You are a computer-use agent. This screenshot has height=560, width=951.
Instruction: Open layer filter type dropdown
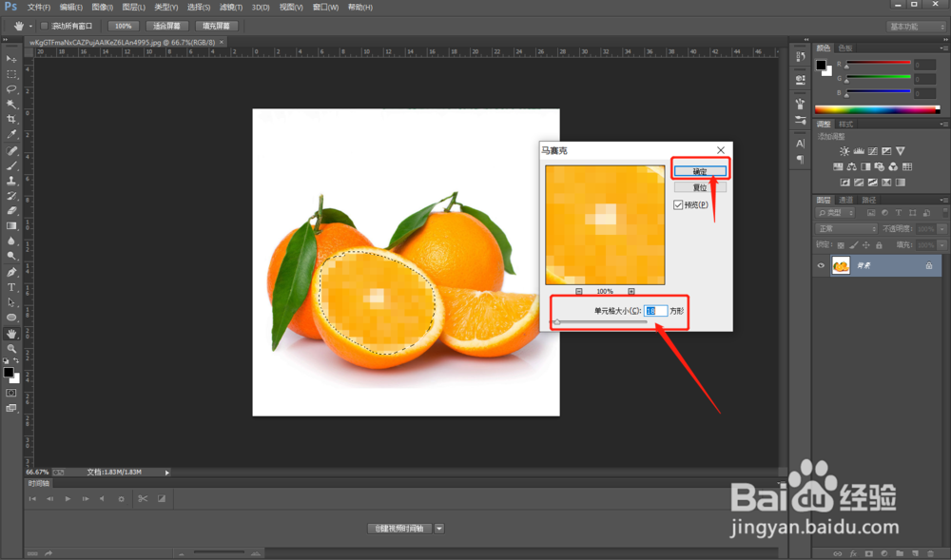[x=835, y=213]
